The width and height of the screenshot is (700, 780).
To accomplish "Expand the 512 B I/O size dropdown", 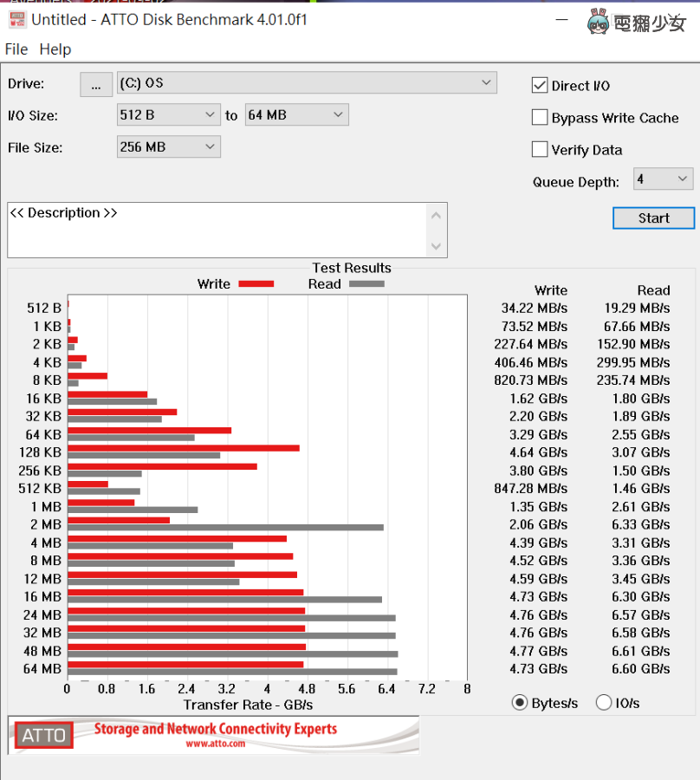I will tap(169, 115).
